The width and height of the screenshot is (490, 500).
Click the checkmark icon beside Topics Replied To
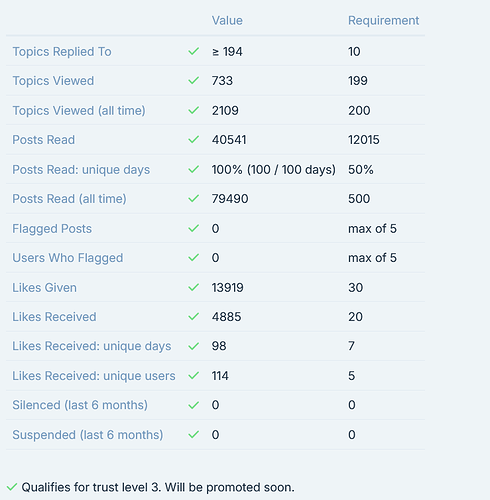click(193, 51)
